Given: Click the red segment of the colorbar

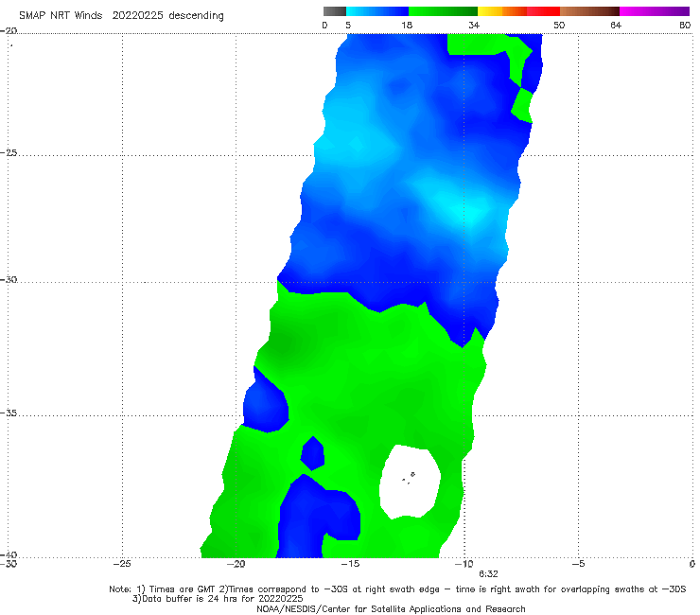Looking at the screenshot, I should point(543,11).
